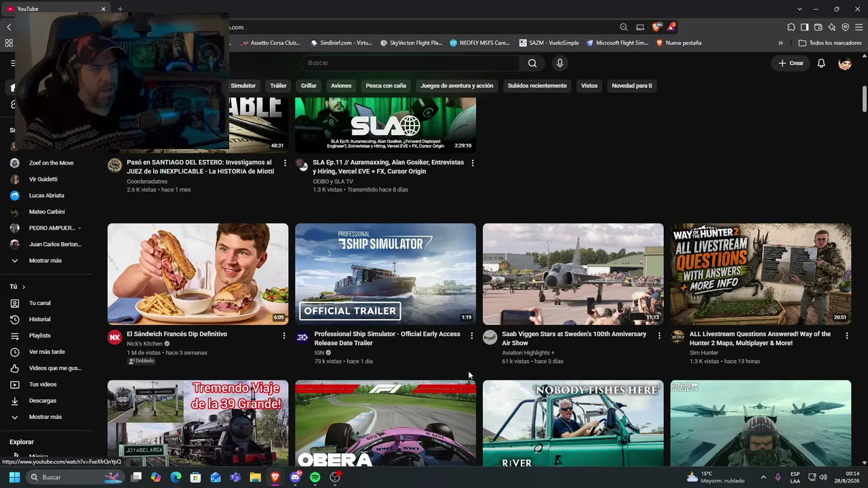The image size is (868, 488).
Task: Select the Novedad para ti chip
Action: click(x=632, y=85)
